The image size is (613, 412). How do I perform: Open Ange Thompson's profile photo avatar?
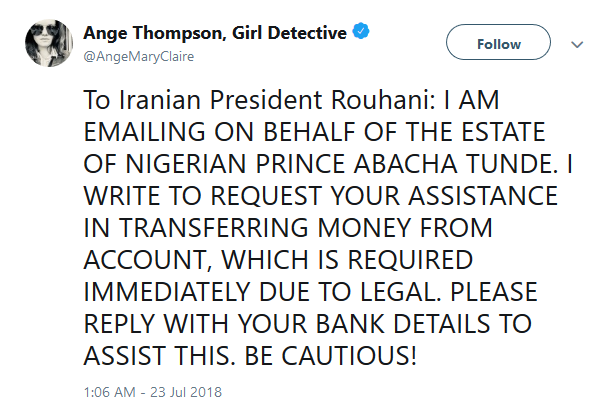tap(49, 43)
